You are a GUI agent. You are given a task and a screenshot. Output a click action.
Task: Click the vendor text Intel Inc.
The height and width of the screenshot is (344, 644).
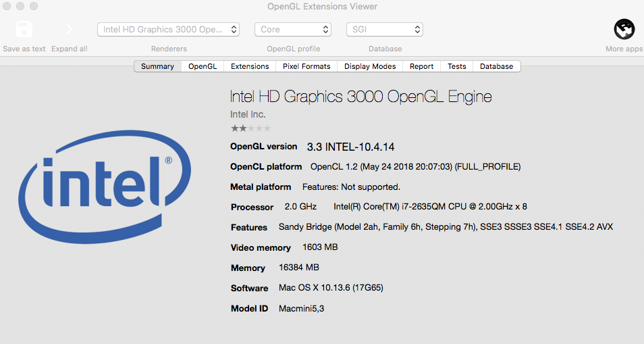(x=248, y=115)
